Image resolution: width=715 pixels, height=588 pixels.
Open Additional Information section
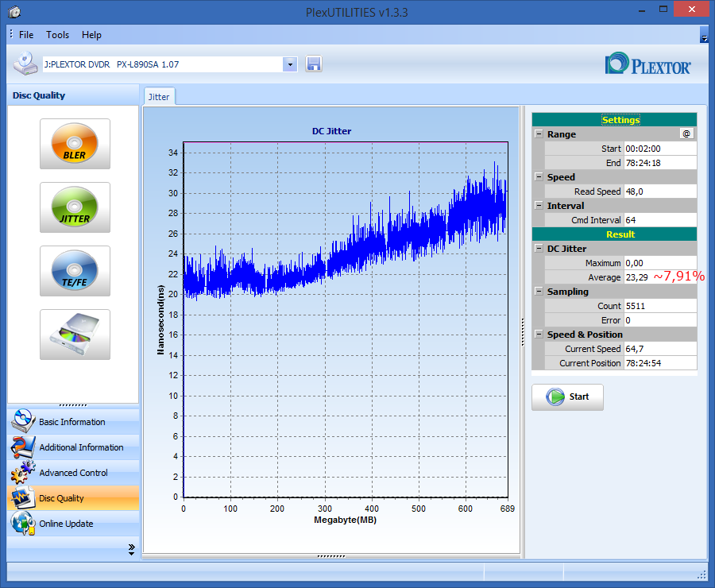[x=73, y=447]
